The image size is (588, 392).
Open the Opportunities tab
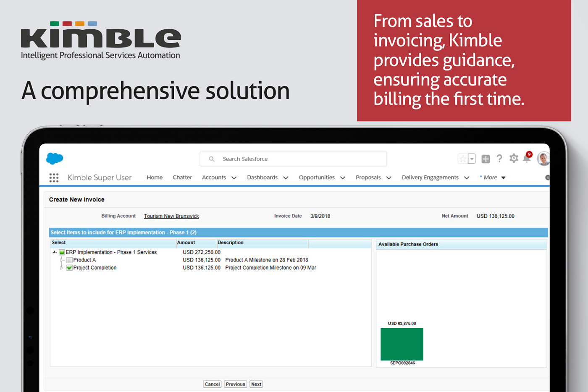click(x=317, y=178)
